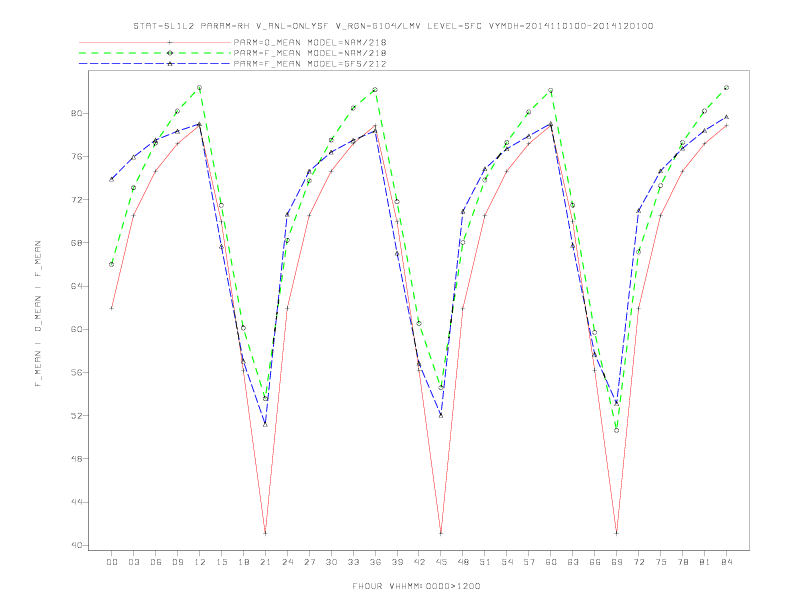The width and height of the screenshot is (792, 612).
Task: Click the y-axis tick label 44
Action: coord(76,502)
